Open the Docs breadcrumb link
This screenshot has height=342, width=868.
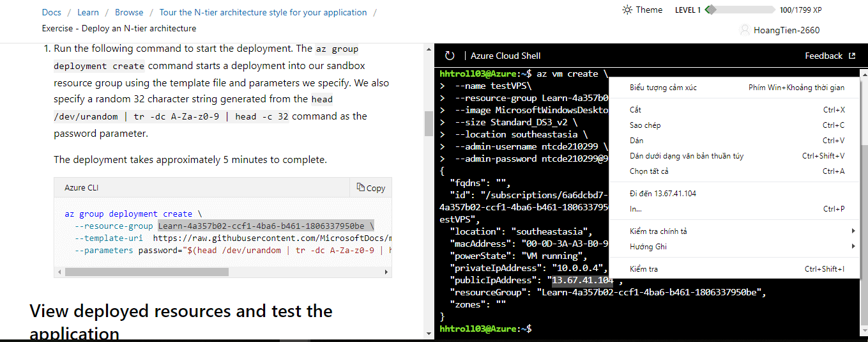click(x=52, y=12)
